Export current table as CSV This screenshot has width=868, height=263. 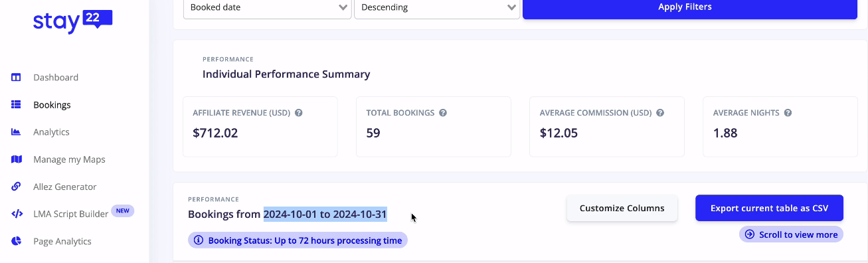(769, 208)
